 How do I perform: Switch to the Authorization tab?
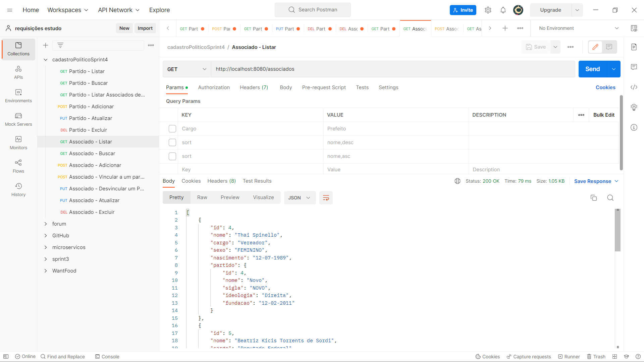[x=214, y=87]
